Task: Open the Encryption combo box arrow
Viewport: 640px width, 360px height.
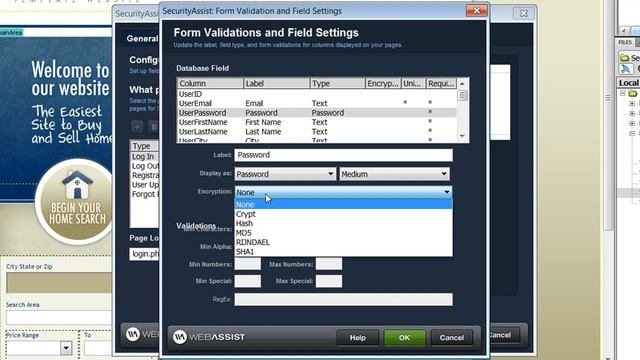Action: tap(447, 192)
